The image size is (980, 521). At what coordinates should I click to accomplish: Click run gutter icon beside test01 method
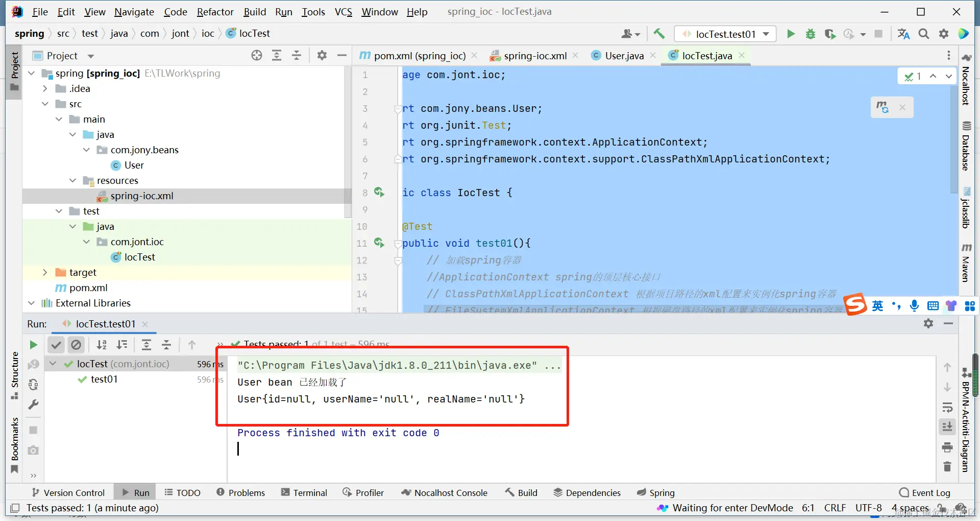coord(379,243)
